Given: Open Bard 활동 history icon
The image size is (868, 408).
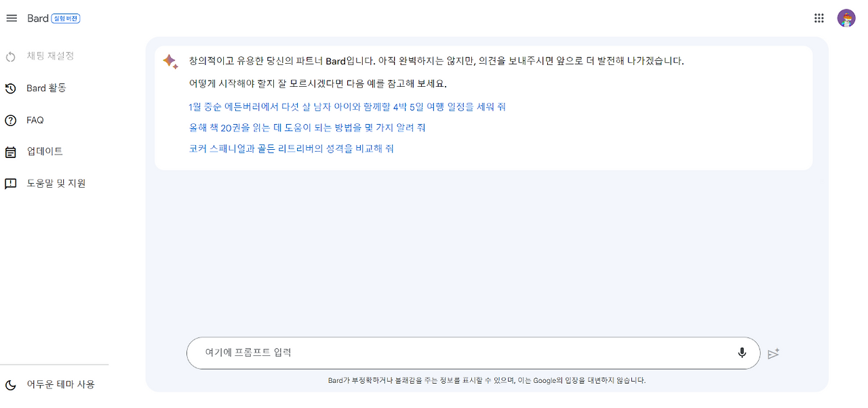Looking at the screenshot, I should click(x=9, y=88).
